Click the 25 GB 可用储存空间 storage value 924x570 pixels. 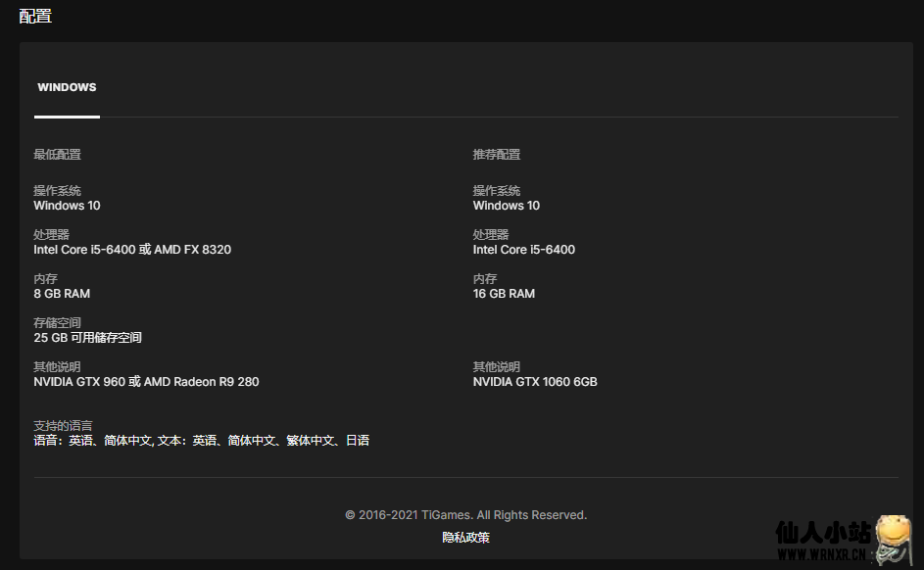click(87, 338)
